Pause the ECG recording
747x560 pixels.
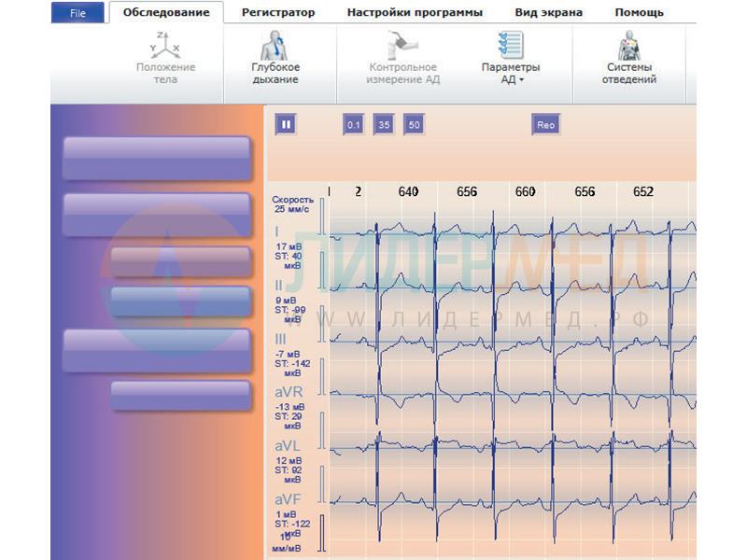click(286, 124)
